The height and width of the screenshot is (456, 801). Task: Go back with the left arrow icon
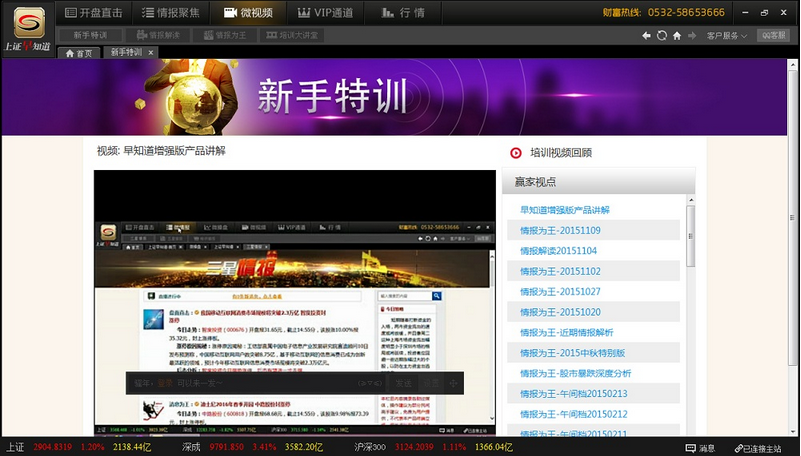coord(646,36)
